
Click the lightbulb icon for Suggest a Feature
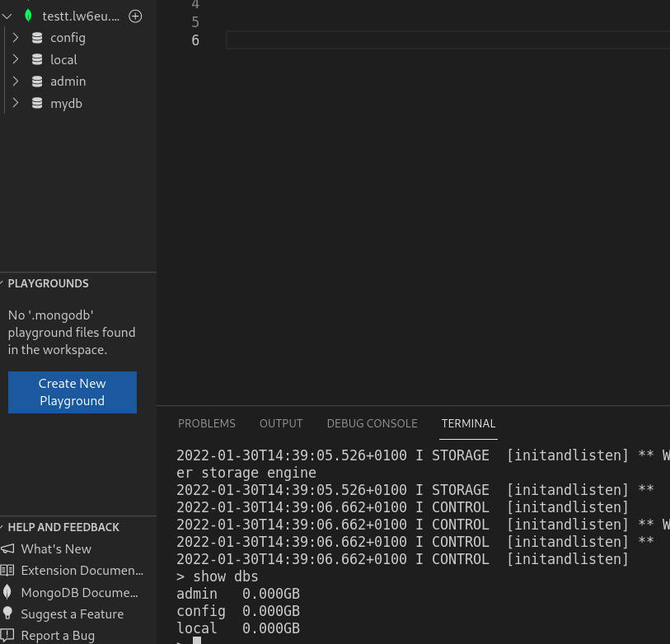7,614
